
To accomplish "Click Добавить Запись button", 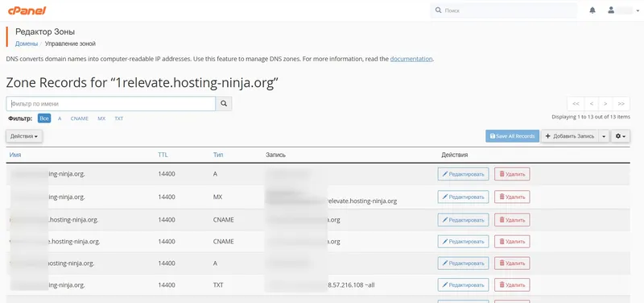I will click(570, 136).
